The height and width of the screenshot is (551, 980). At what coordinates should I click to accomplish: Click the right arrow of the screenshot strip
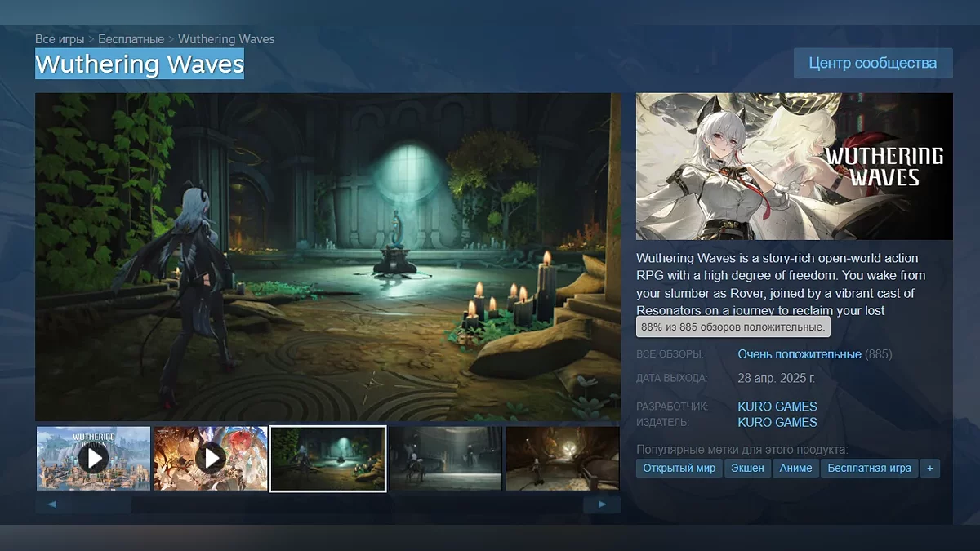tap(602, 504)
